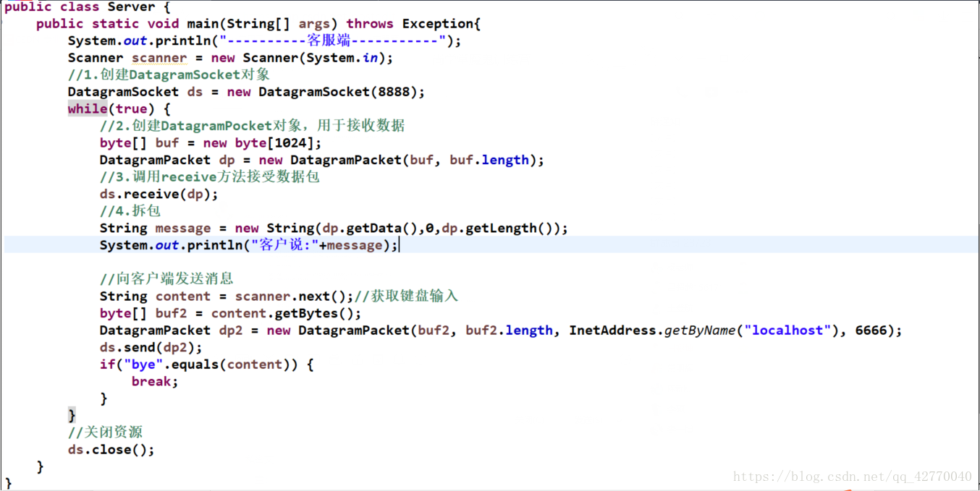
Task: Click the string "localhost"
Action: click(788, 330)
